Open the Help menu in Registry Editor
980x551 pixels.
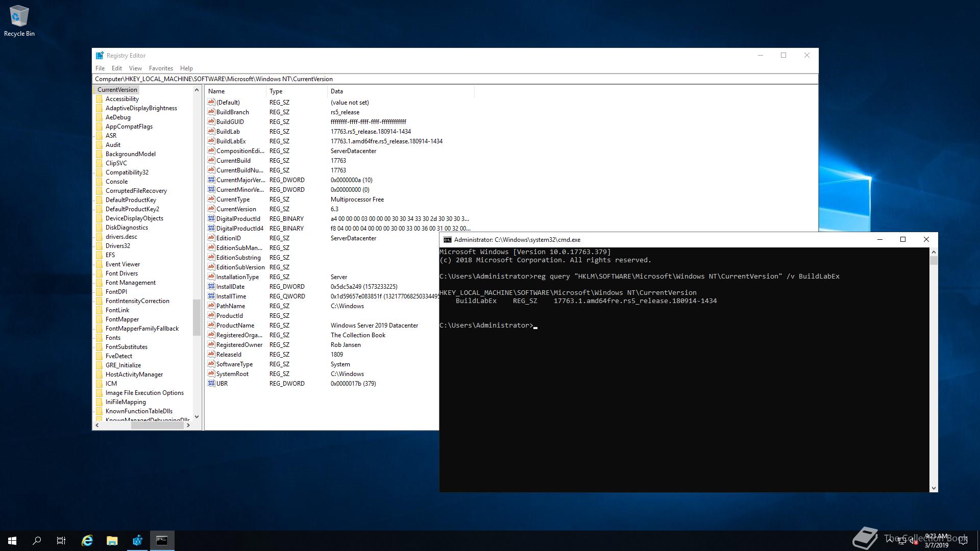pos(186,68)
